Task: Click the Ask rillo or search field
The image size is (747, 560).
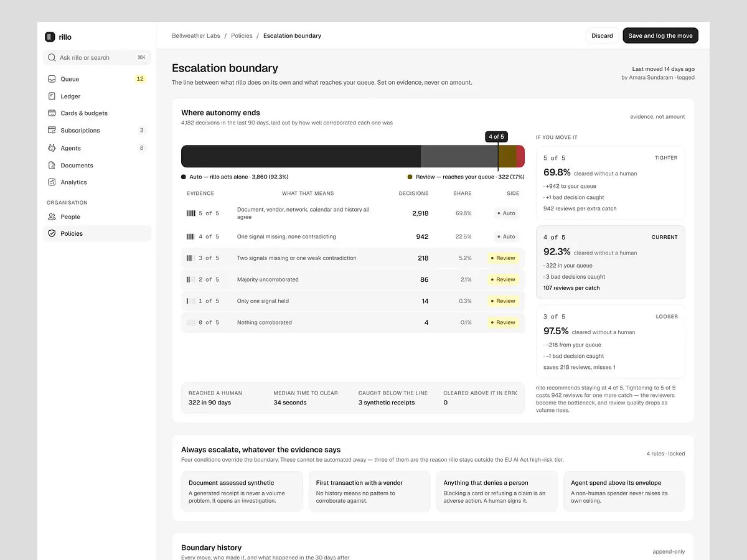Action: [96, 57]
